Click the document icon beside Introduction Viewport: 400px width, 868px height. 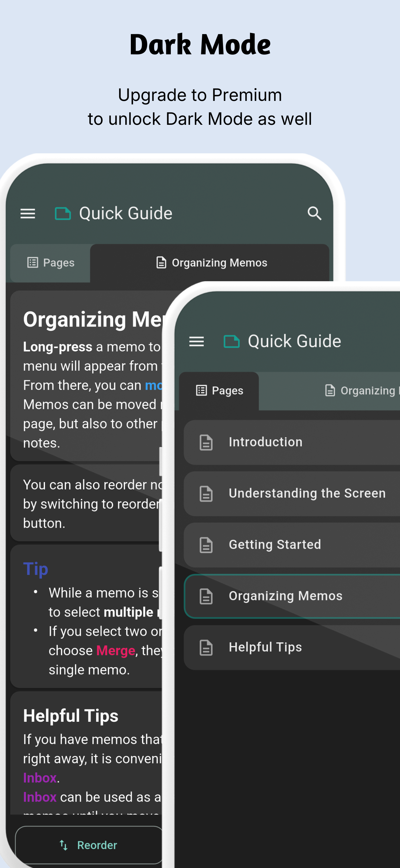point(206,442)
